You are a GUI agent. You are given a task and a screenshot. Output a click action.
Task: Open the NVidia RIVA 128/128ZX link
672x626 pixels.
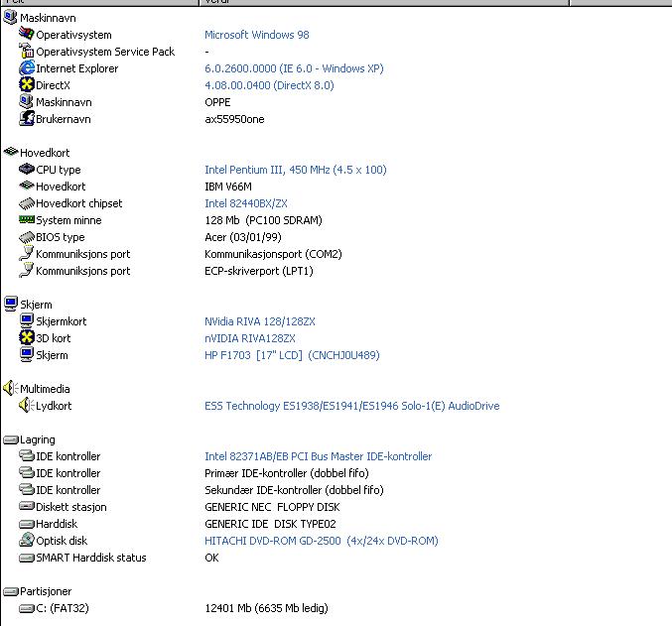coord(260,321)
